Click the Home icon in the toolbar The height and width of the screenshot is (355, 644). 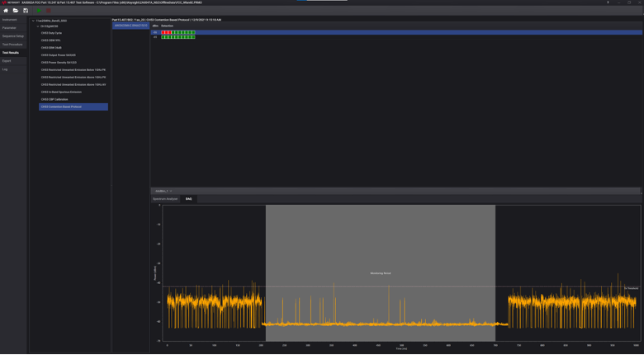click(x=6, y=11)
